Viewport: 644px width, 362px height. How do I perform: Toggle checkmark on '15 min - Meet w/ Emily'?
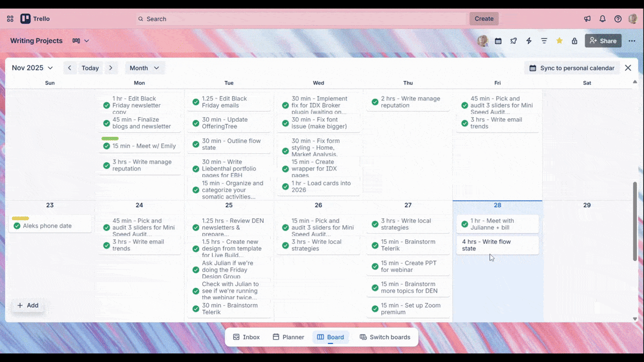tap(106, 145)
